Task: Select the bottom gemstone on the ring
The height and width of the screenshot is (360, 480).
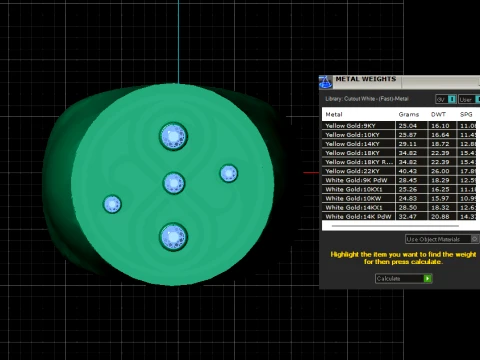Action: [x=173, y=237]
